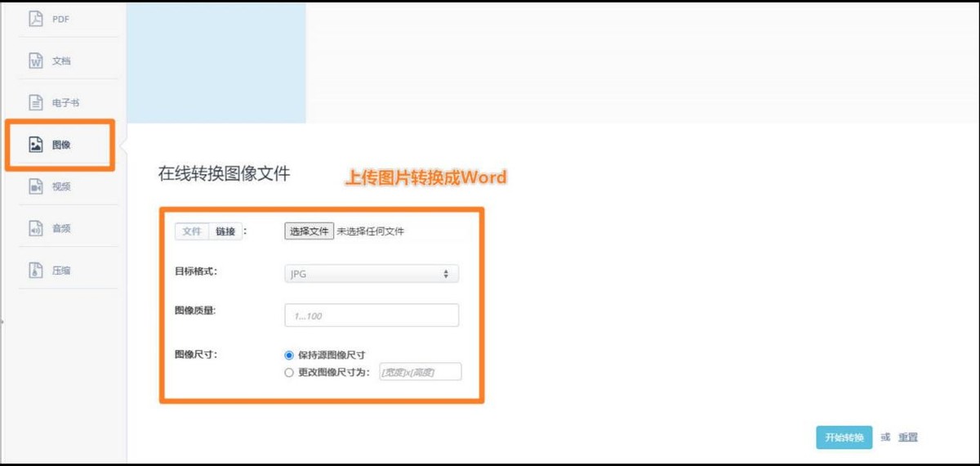Select 更改图像尺寸为 radio button
980x466 pixels.
289,372
